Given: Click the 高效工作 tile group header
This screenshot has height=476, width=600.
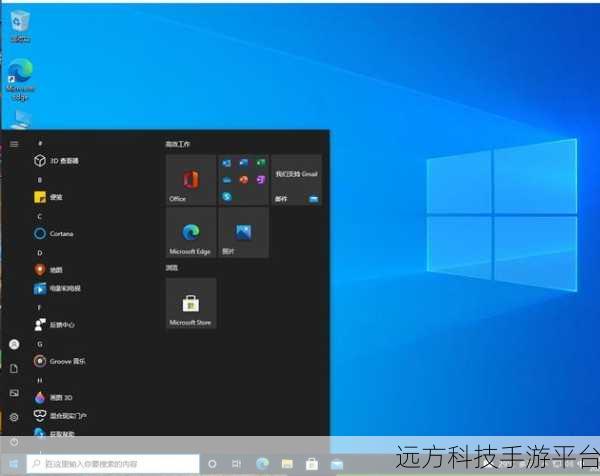Looking at the screenshot, I should point(178,144).
